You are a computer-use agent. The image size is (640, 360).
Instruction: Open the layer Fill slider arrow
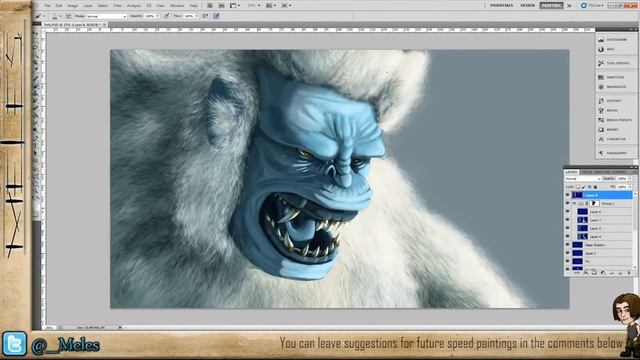tap(630, 187)
